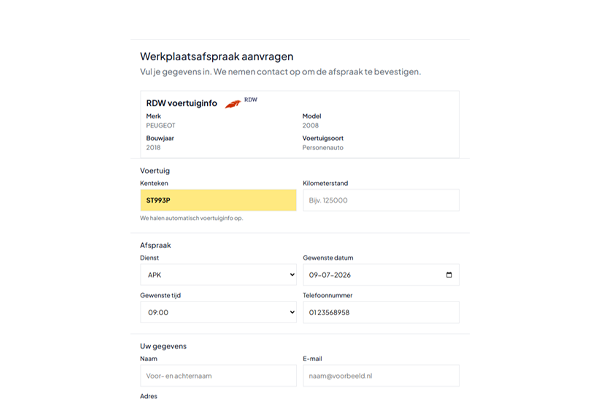Click the E-mail input field

[380, 375]
